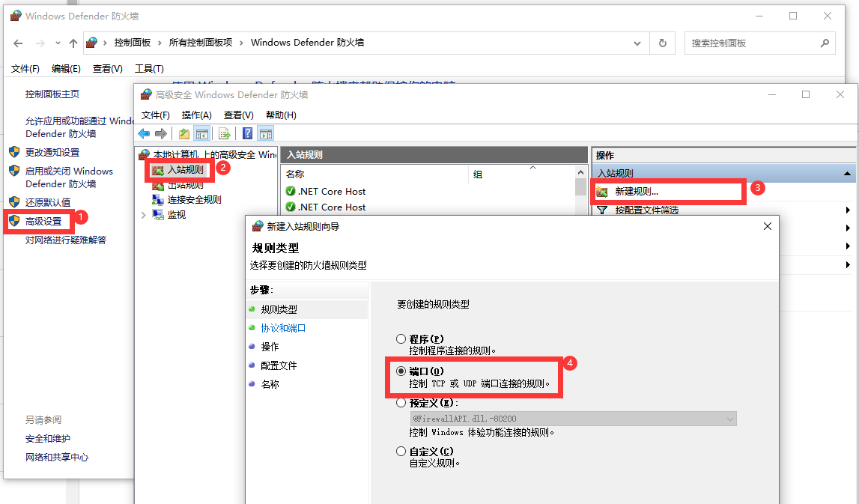
Task: Open the 工具(T) menu in control panel
Action: click(x=148, y=69)
